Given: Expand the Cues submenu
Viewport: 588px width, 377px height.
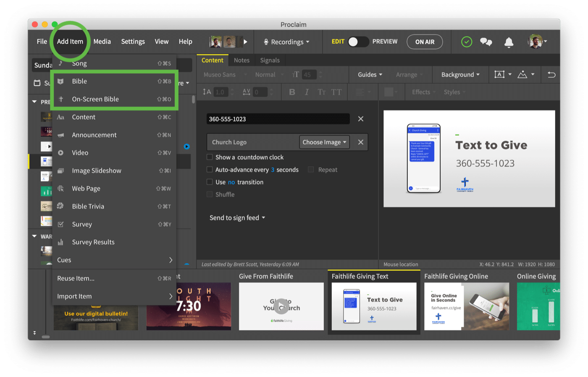Looking at the screenshot, I should pyautogui.click(x=114, y=260).
